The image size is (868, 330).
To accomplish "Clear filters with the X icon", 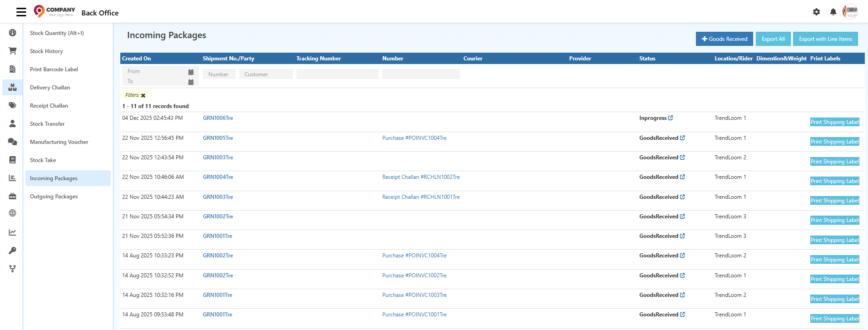I will click(143, 95).
